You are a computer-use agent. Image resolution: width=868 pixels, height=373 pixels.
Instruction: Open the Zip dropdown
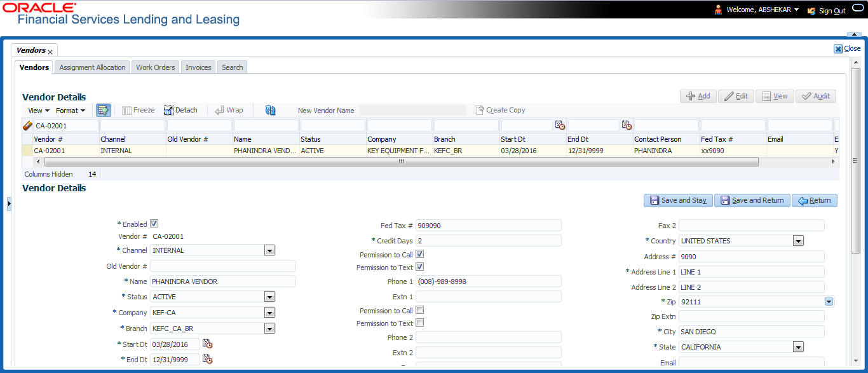click(x=829, y=302)
